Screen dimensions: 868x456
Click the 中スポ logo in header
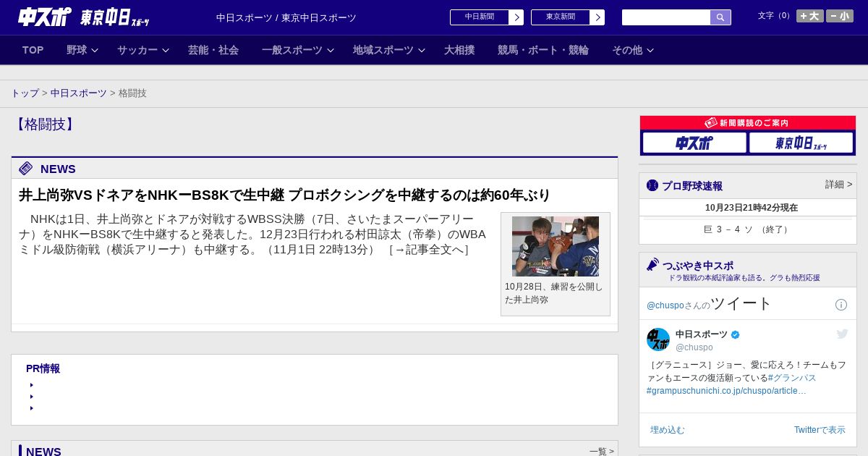coord(45,17)
